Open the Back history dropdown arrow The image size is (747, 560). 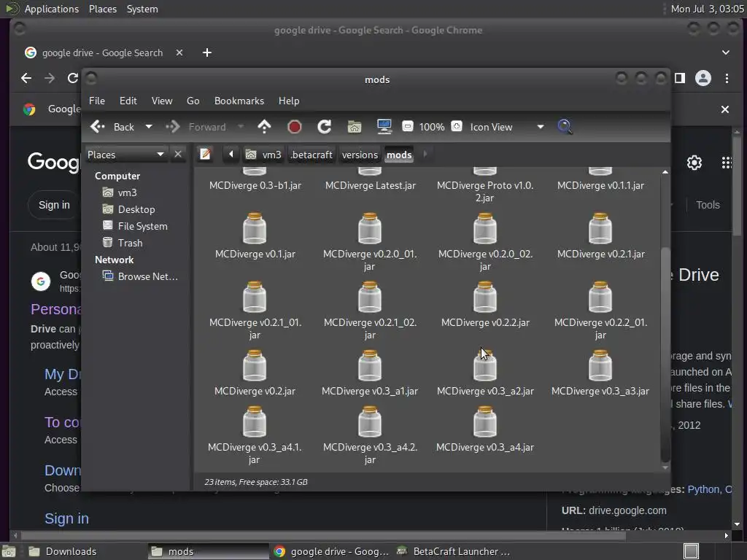tap(149, 127)
